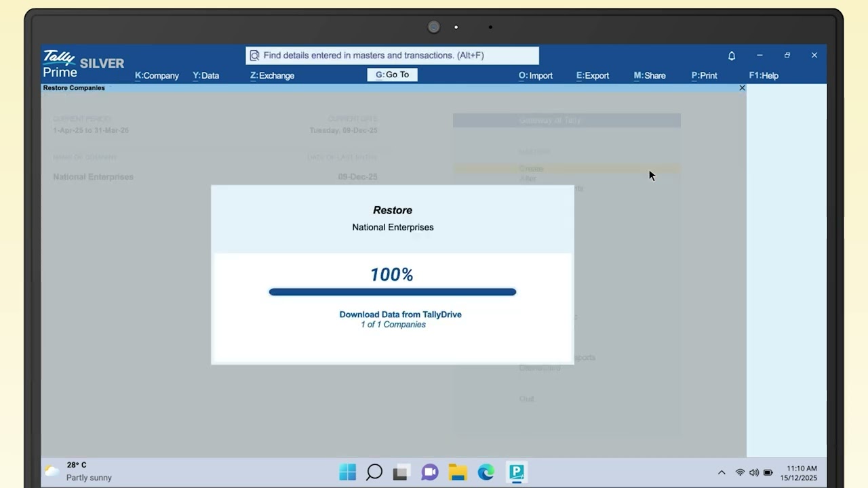The width and height of the screenshot is (868, 488).
Task: Click National Enterprises in Restore dialog
Action: [393, 227]
